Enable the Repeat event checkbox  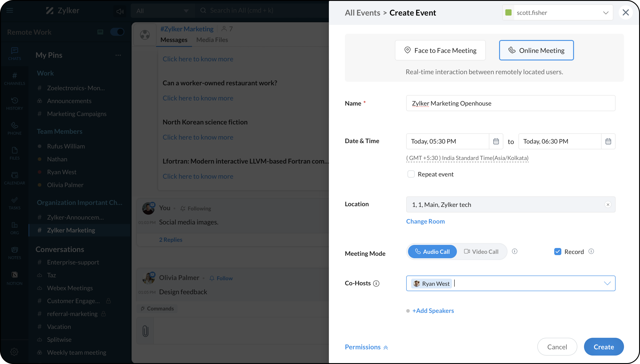point(411,174)
